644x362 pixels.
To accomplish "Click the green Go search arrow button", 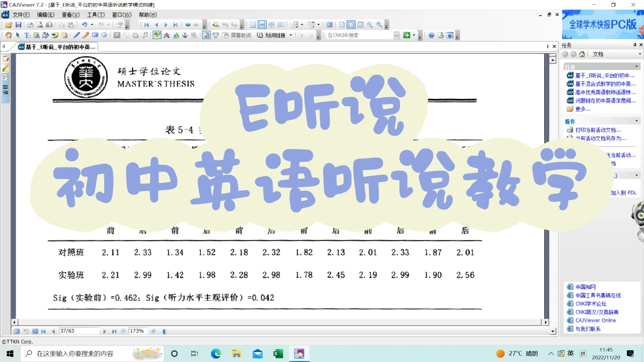I will click(407, 35).
